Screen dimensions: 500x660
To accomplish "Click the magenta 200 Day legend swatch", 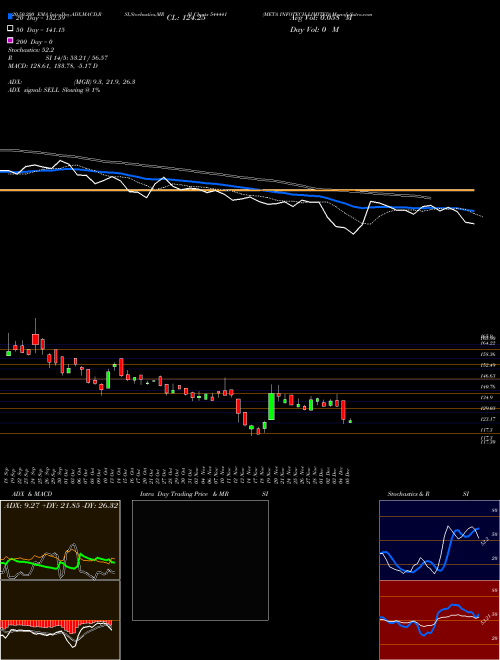I will 11,40.
